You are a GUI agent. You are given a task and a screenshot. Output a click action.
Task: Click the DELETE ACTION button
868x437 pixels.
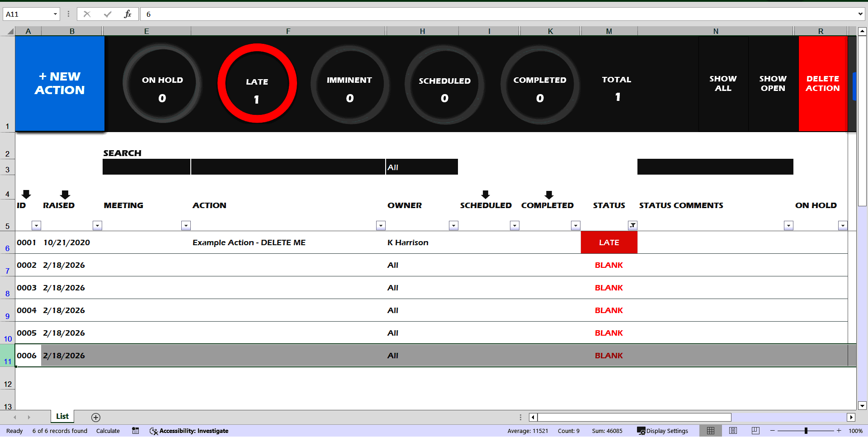[822, 84]
